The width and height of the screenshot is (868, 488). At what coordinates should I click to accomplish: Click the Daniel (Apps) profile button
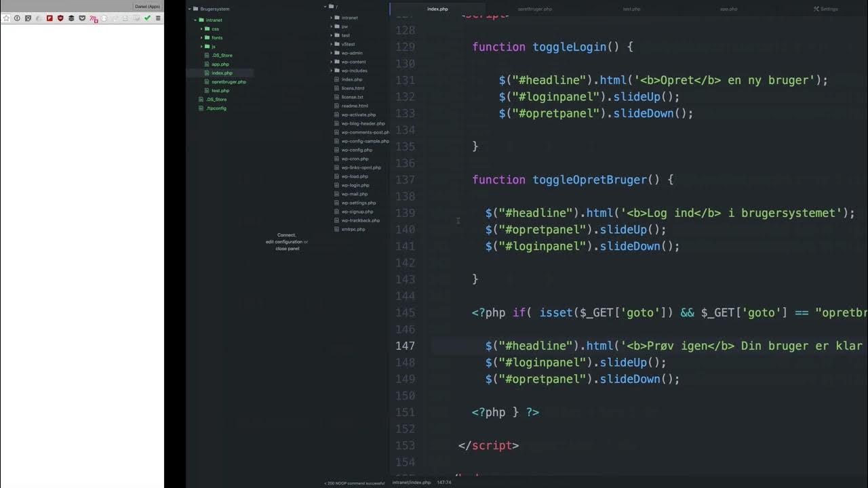point(147,6)
